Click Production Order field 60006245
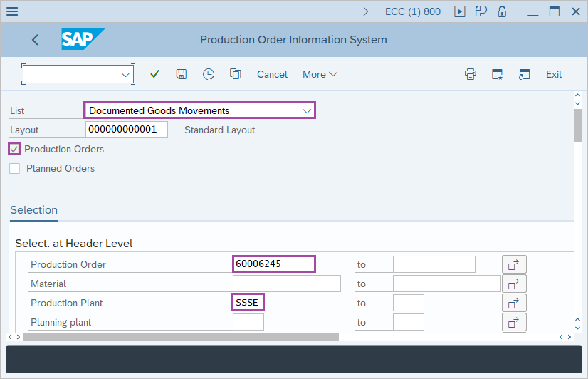Screen dimensions: 588x379 tap(274, 264)
